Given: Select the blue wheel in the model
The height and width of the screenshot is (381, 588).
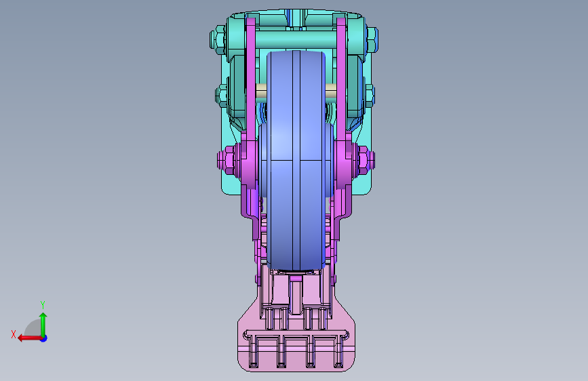Looking at the screenshot, I should 296,161.
